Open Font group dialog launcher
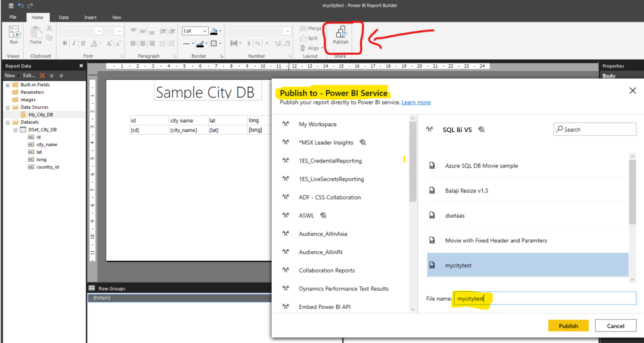 coord(121,56)
